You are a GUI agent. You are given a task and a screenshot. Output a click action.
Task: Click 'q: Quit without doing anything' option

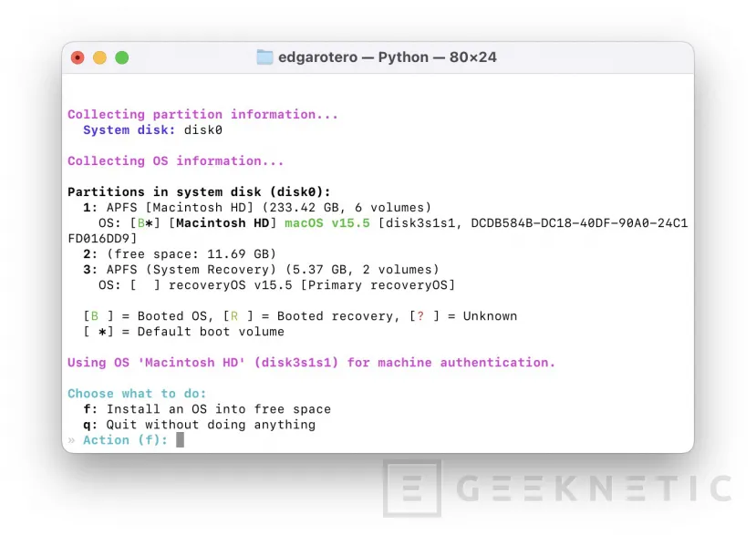[199, 425]
